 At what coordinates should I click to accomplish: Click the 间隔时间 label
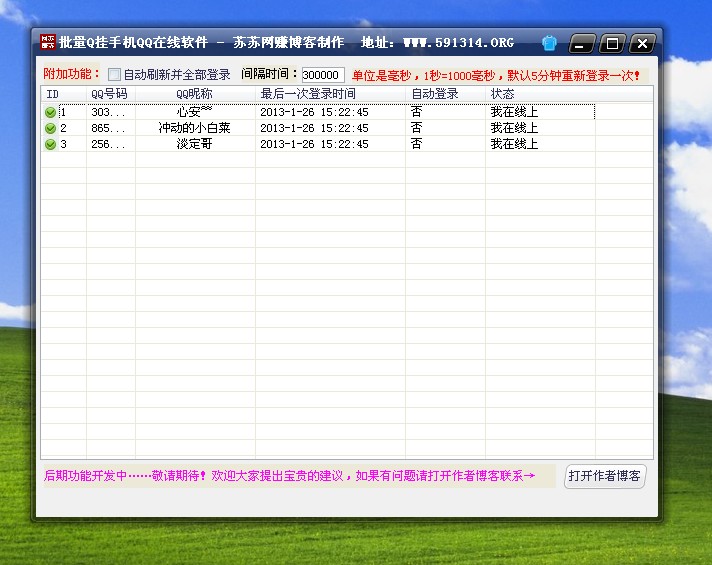point(269,74)
